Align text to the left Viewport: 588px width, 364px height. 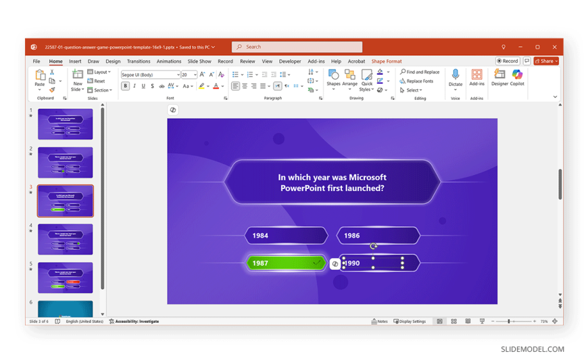[x=235, y=86]
